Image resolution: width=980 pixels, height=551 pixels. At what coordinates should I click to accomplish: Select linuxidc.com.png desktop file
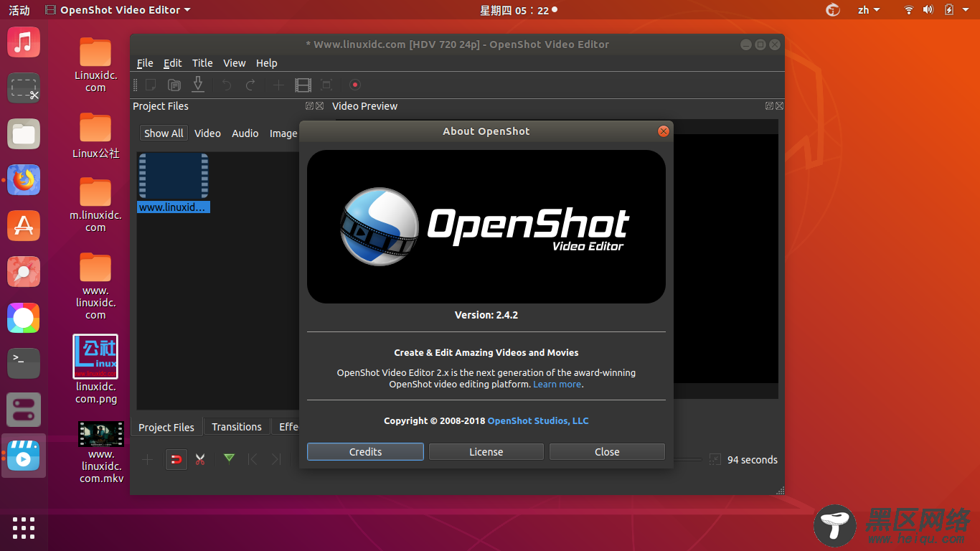[95, 369]
